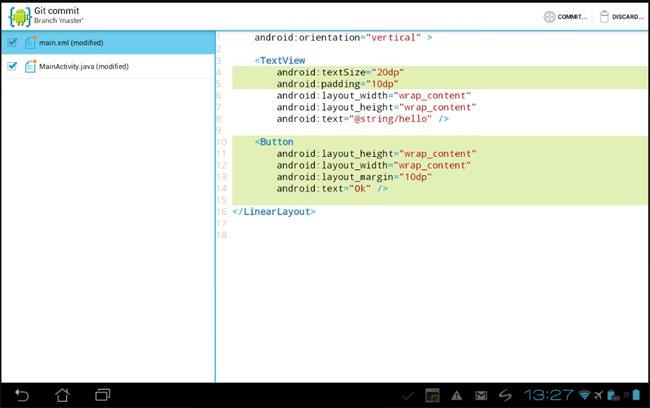650x408 pixels.
Task: Click Button's layout_height="wrap_content" line
Action: [376, 154]
